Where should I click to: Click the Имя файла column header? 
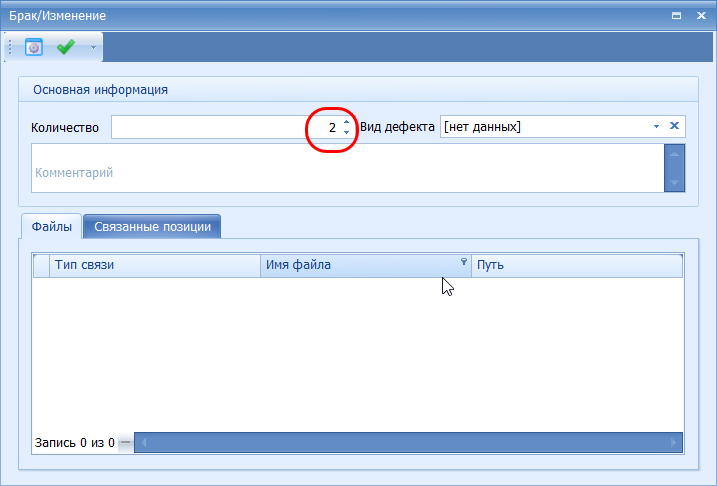tap(355, 265)
